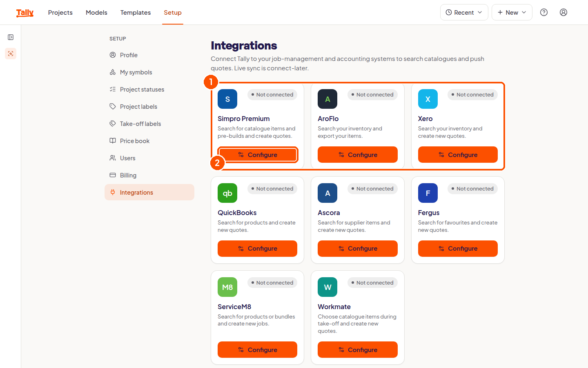Open Project labels settings
Image resolution: width=588 pixels, height=368 pixels.
(x=149, y=107)
